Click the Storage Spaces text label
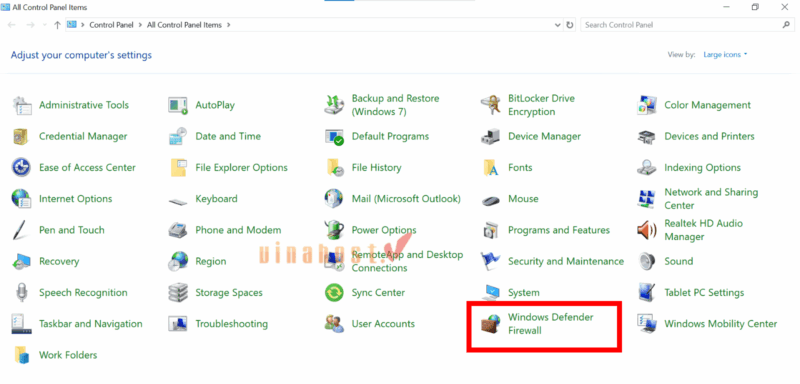The image size is (800, 384). tap(229, 293)
